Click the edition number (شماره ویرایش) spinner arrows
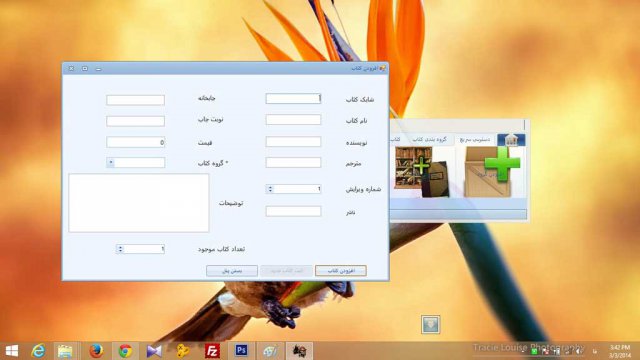 tap(270, 189)
